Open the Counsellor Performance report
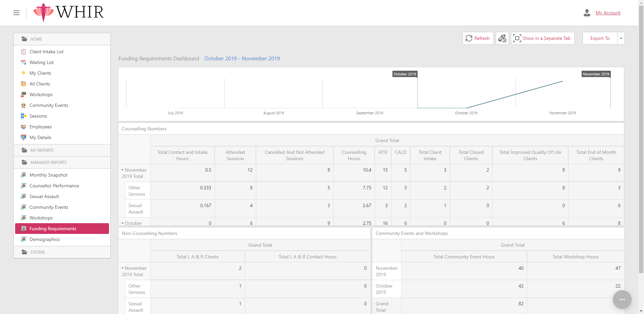 [54, 186]
